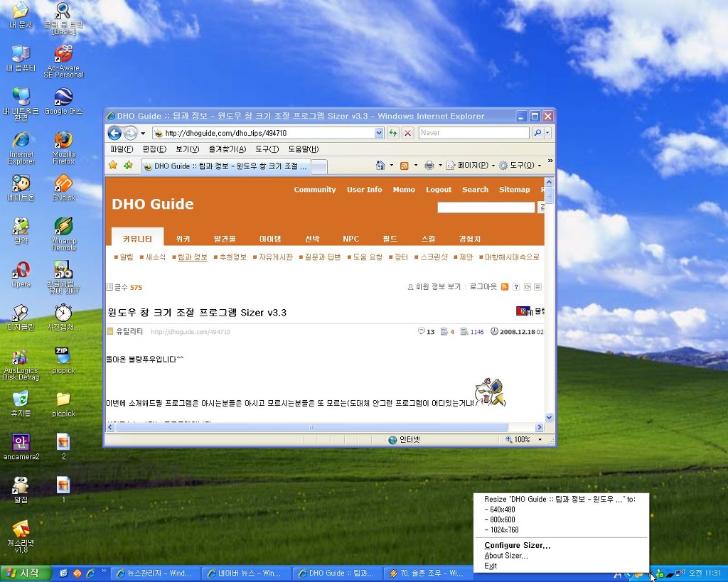Switch to the 네이버 뉴스 taskbar window
This screenshot has height=582, width=728.
[x=245, y=573]
